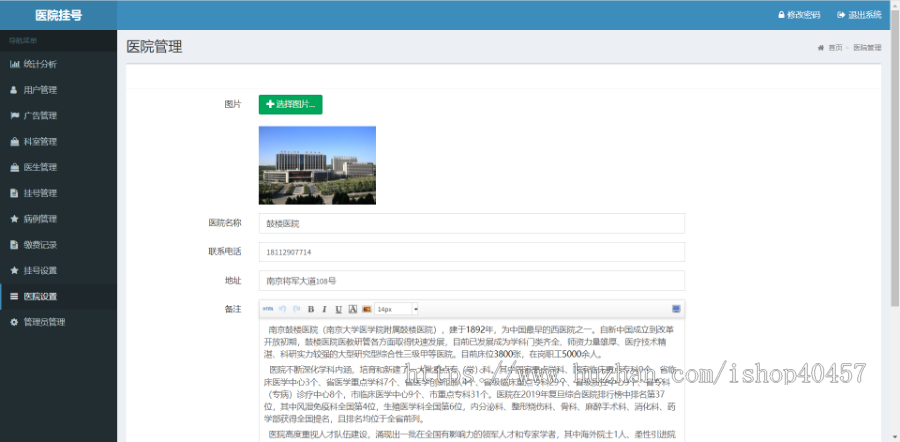
Task: Toggle HTML source view in editor
Action: pos(267,309)
